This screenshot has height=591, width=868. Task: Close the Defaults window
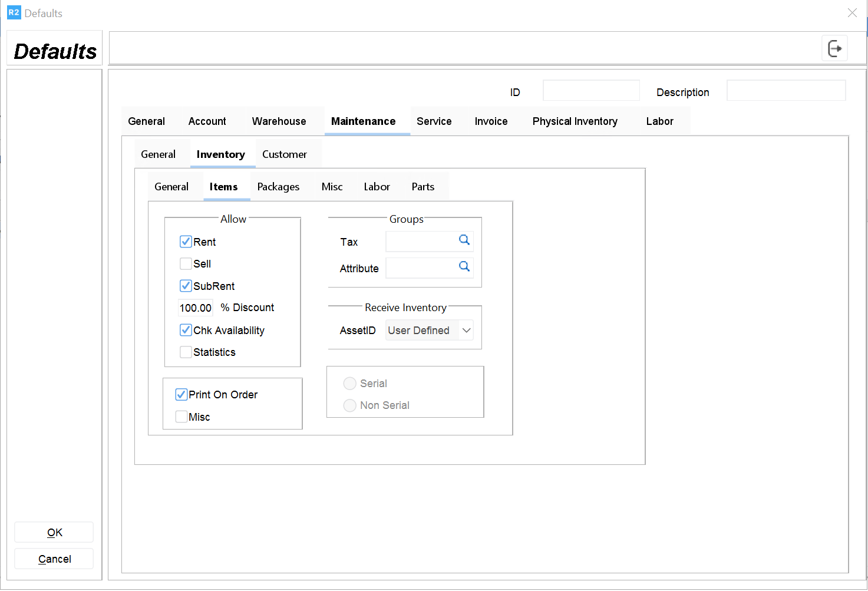852,13
